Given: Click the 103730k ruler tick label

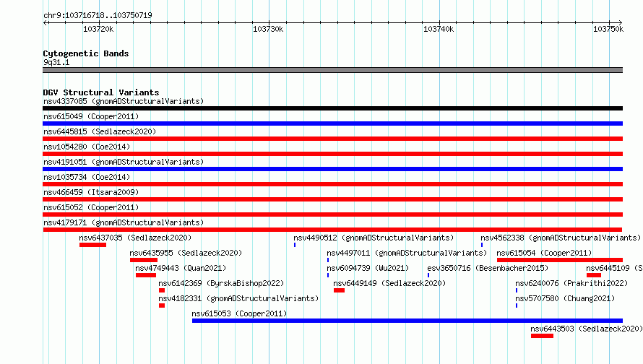Looking at the screenshot, I should [x=268, y=29].
